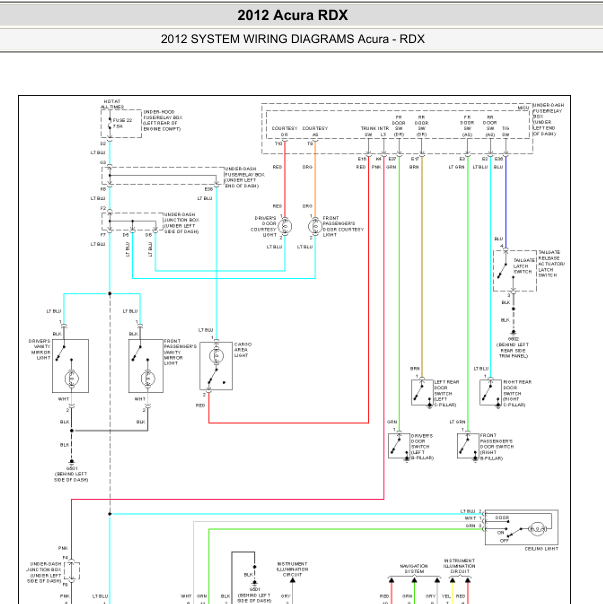
Task: Click the "OFF" position label in ceiling light
Action: (504, 540)
